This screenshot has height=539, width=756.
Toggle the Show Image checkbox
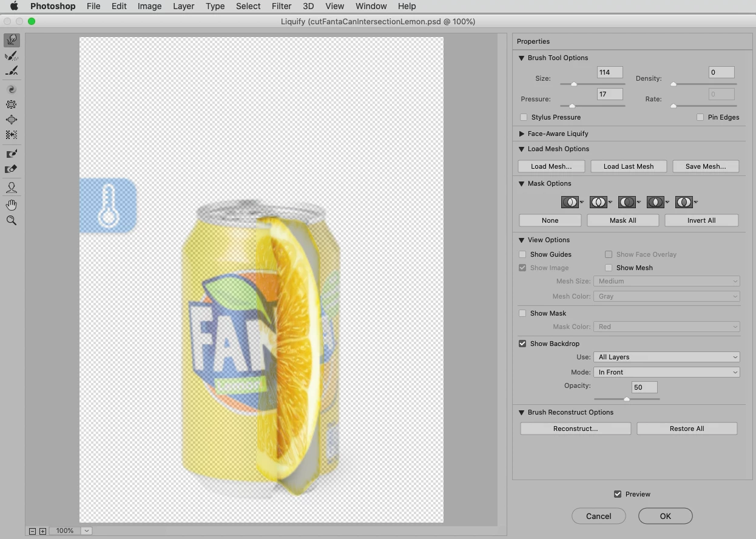522,268
